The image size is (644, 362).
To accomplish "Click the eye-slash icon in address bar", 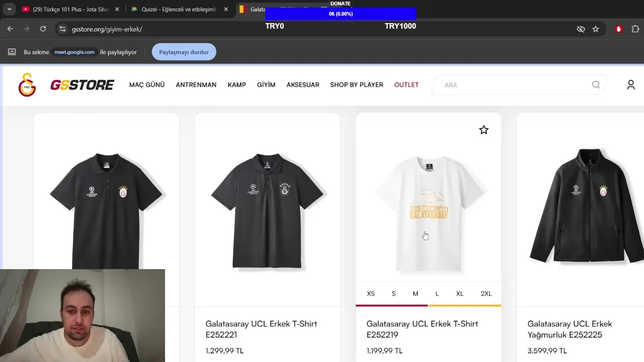I will 581,29.
